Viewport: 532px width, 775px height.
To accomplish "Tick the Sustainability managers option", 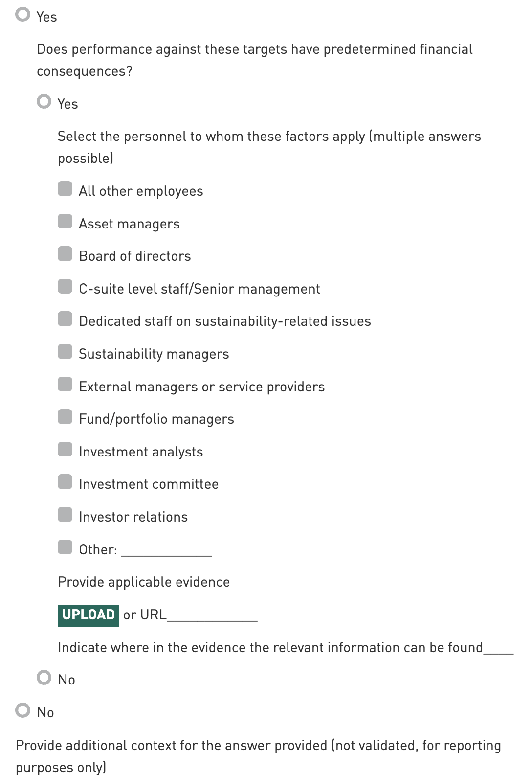I will coord(65,352).
